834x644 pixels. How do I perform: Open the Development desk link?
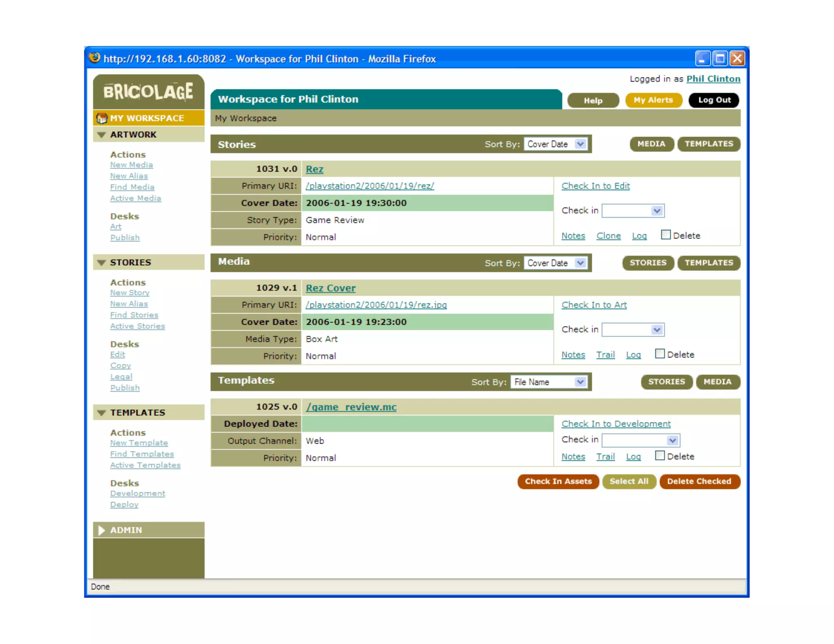coord(138,493)
